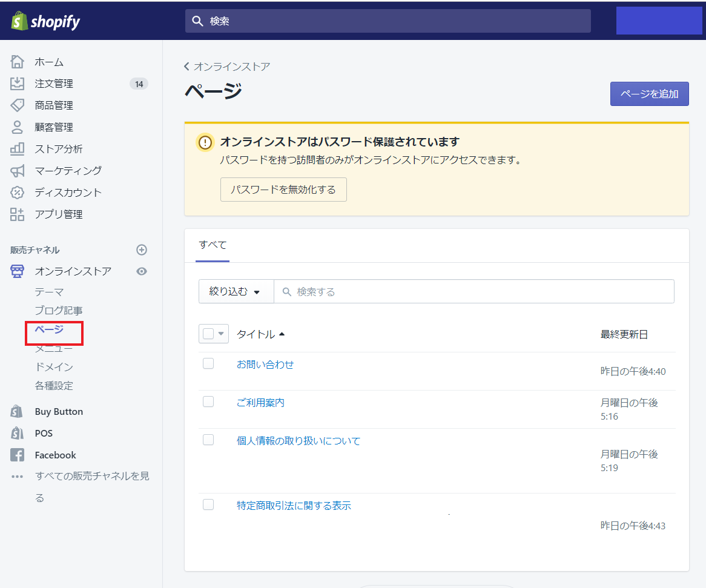Click the 販売チャネル section heading
Viewport: 706px width, 588px height.
coord(35,250)
